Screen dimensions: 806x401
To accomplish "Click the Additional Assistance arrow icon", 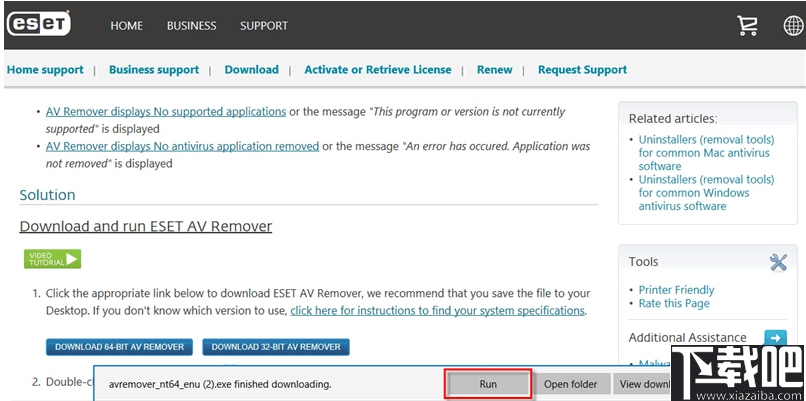I will coord(776,338).
